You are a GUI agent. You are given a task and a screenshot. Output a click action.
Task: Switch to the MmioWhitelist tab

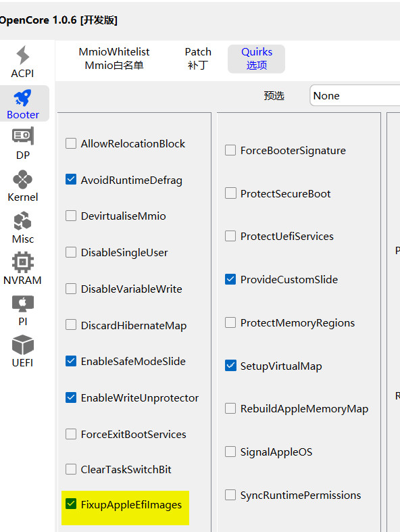114,58
